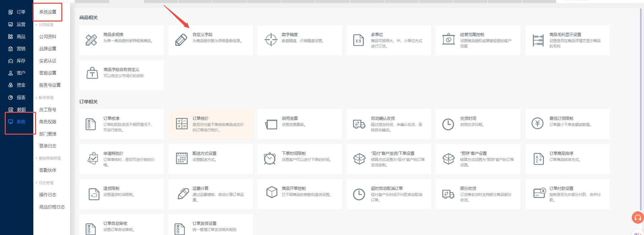Screen dimensions: 644x235
Task: Click the 商品毛利显示设置 abacus icon
Action: (x=538, y=40)
